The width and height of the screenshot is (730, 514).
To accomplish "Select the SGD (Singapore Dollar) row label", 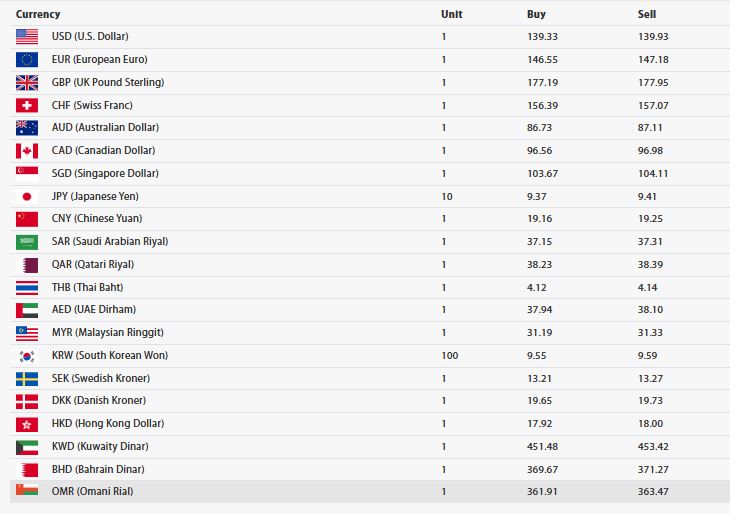I will pyautogui.click(x=105, y=173).
